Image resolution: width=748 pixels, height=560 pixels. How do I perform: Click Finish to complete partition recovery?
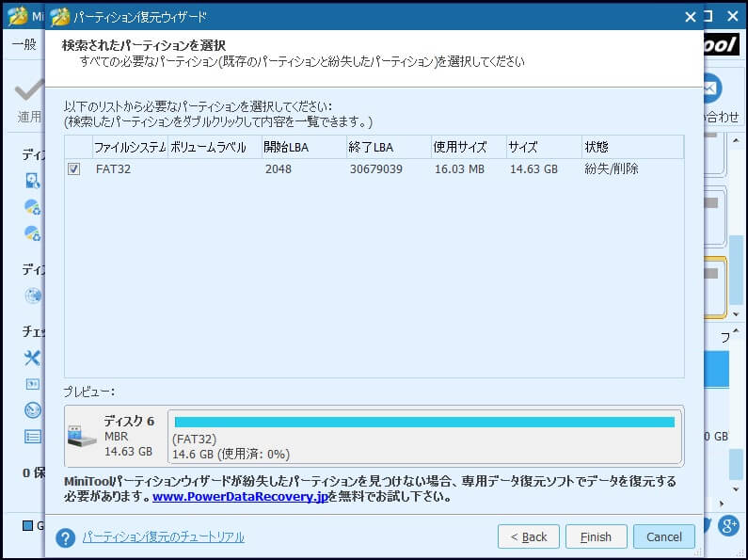pyautogui.click(x=596, y=536)
